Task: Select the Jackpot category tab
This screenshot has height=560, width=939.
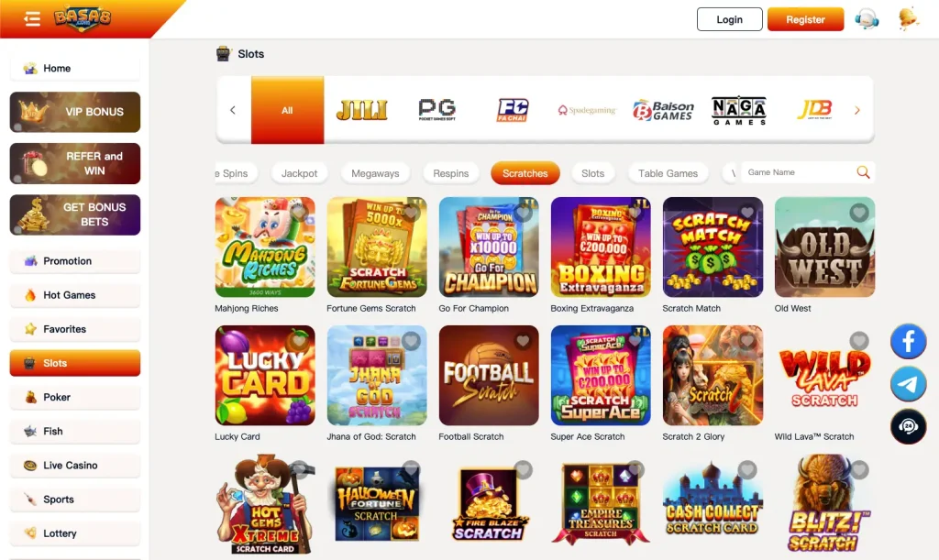Action: (x=300, y=173)
